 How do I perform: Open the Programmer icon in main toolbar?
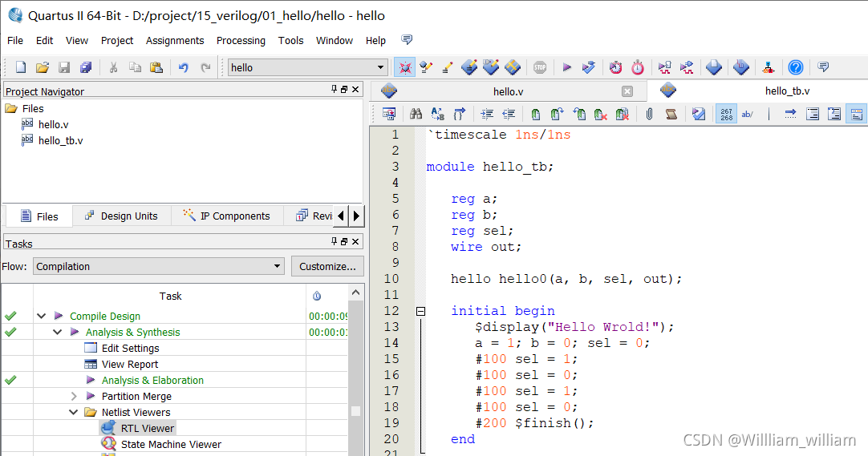click(x=740, y=67)
